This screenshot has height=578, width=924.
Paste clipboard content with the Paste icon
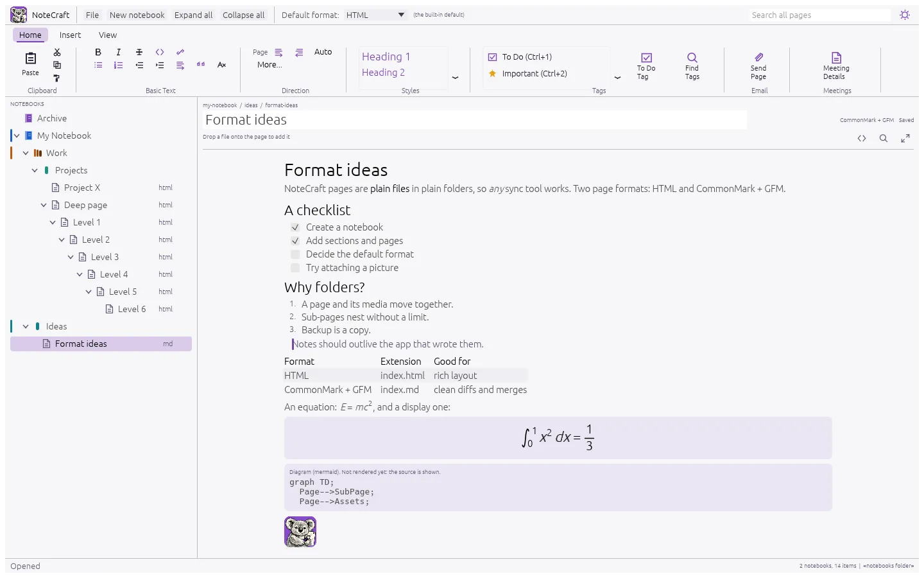click(x=30, y=64)
